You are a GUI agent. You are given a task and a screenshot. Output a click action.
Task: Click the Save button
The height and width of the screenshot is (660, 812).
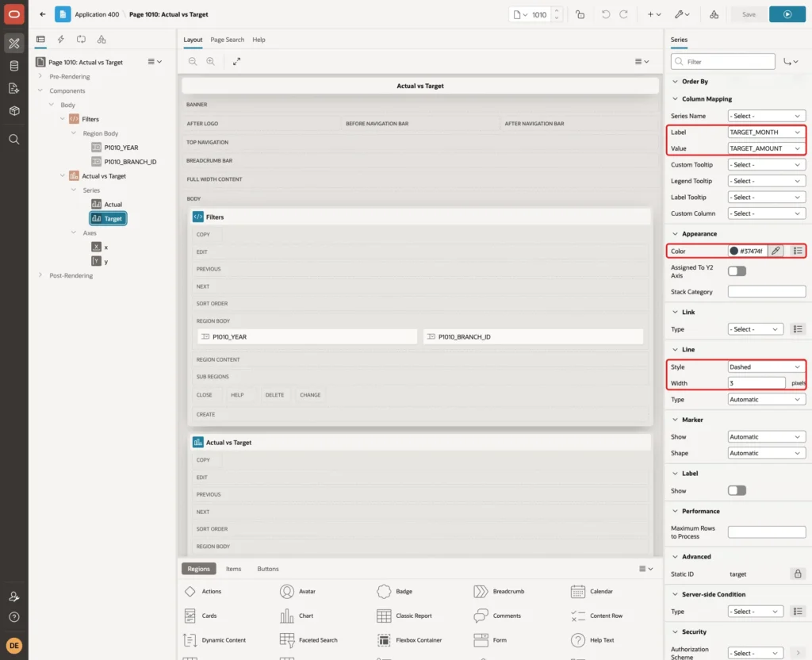[749, 14]
